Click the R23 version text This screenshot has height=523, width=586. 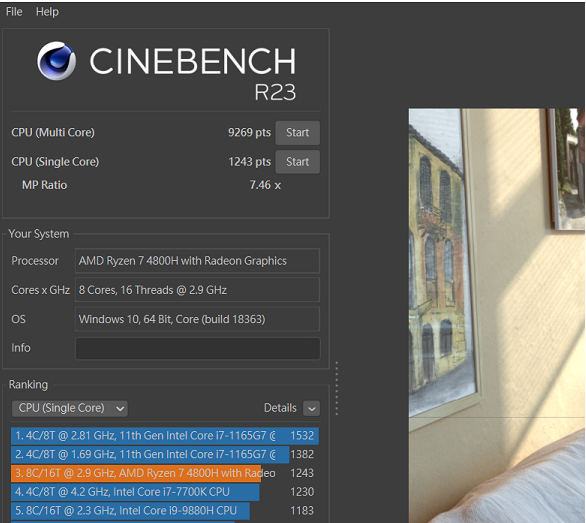(x=275, y=92)
